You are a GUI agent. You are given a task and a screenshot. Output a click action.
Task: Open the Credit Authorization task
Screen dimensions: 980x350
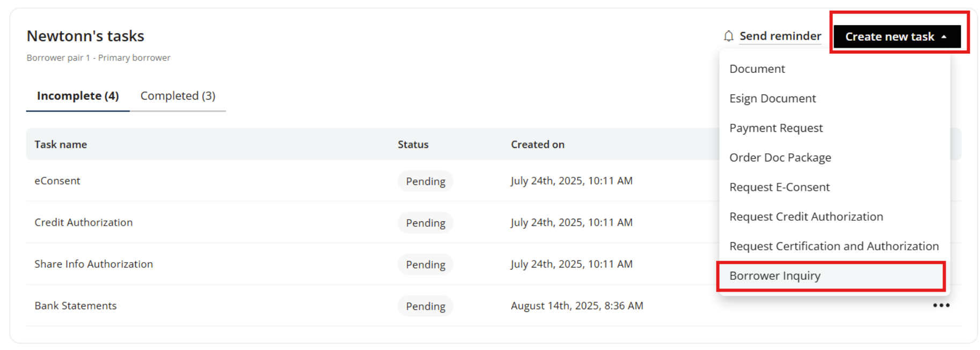pos(83,222)
